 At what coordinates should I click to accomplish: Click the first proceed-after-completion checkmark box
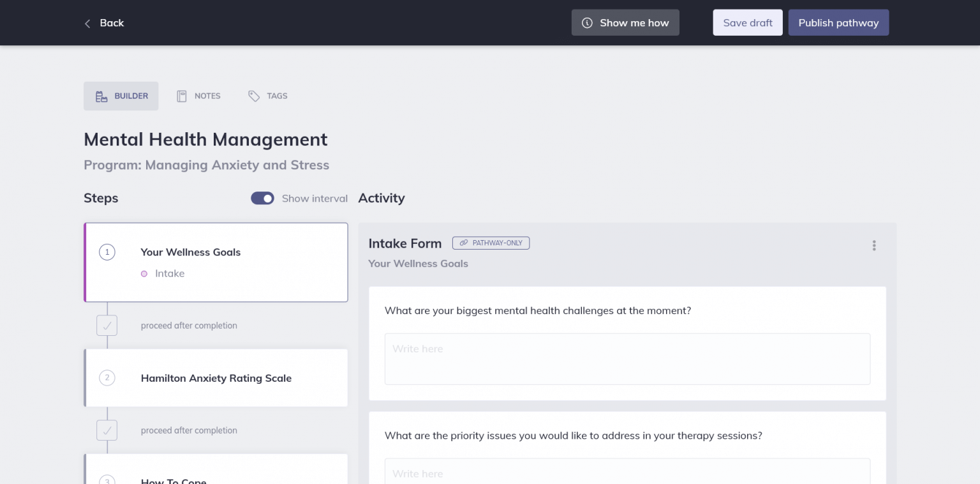click(x=107, y=325)
